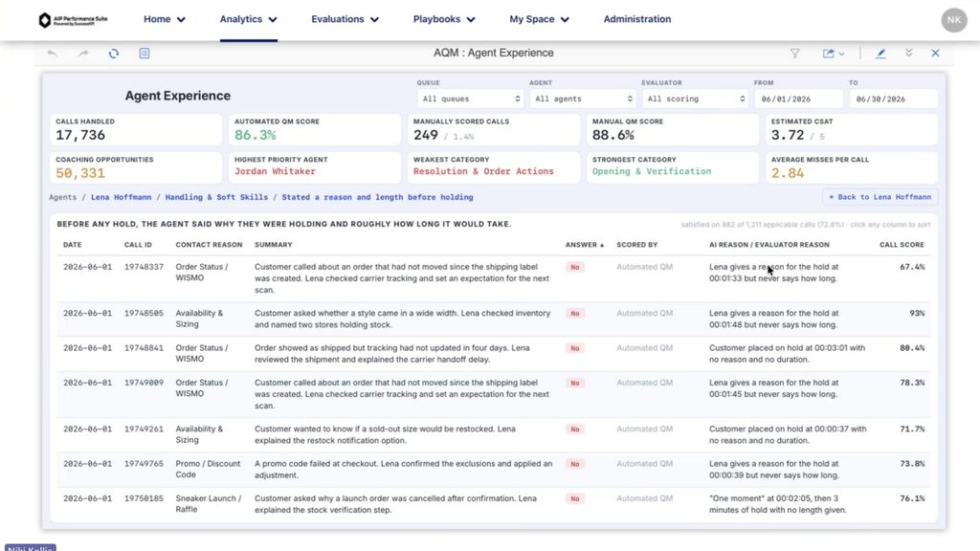980x551 pixels.
Task: Click call ID 19749261
Action: [144, 430]
